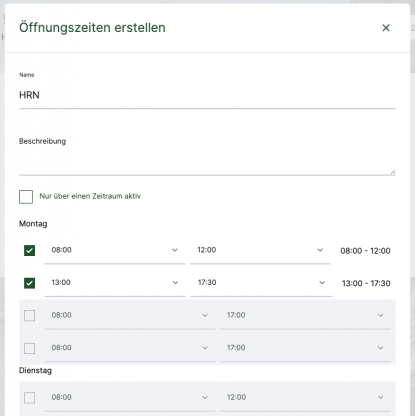Screen dimensions: 415x416
Task: Enable the fourth Montag time slot checkbox
Action: [29, 348]
